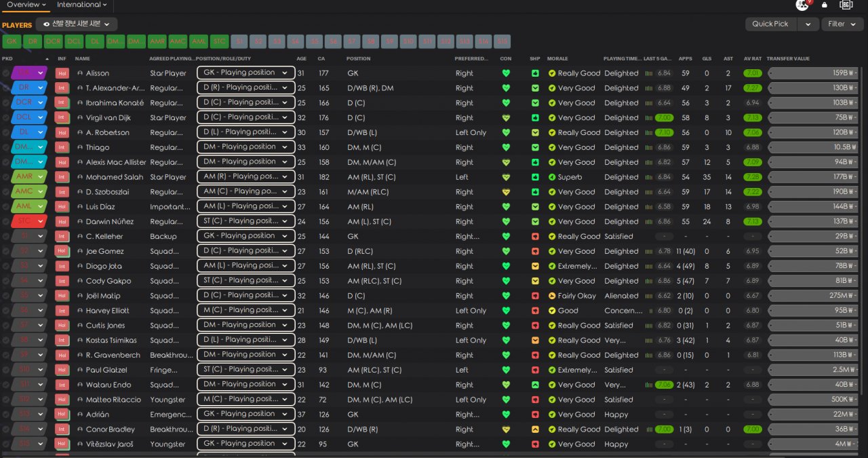The image size is (868, 458).
Task: Open the staff notifications icon with red badge
Action: [x=803, y=5]
